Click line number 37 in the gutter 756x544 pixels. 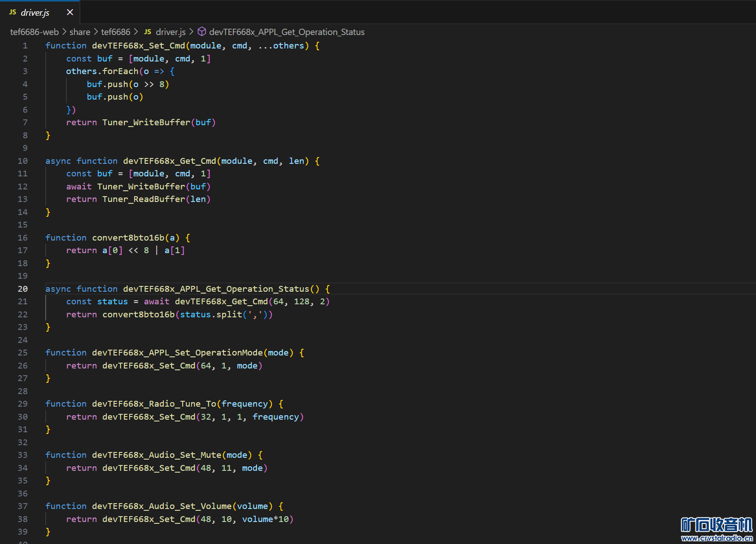[x=22, y=506]
